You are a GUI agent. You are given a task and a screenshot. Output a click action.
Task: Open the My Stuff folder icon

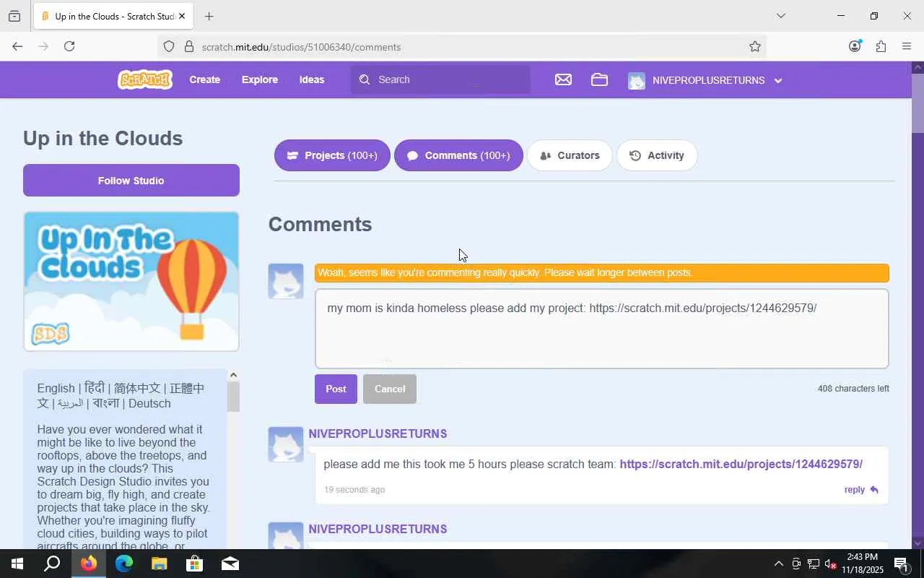click(x=599, y=79)
